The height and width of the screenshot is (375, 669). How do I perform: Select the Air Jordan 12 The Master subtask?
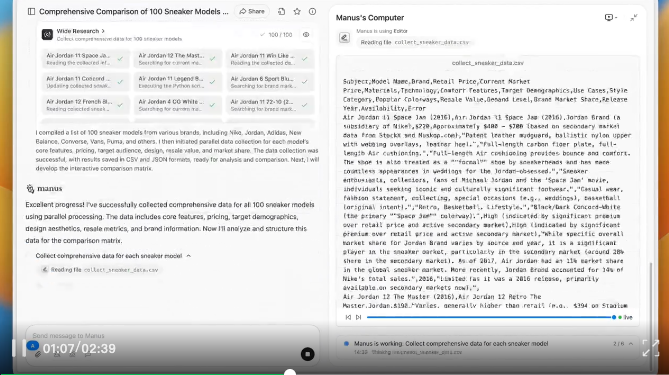coord(178,59)
